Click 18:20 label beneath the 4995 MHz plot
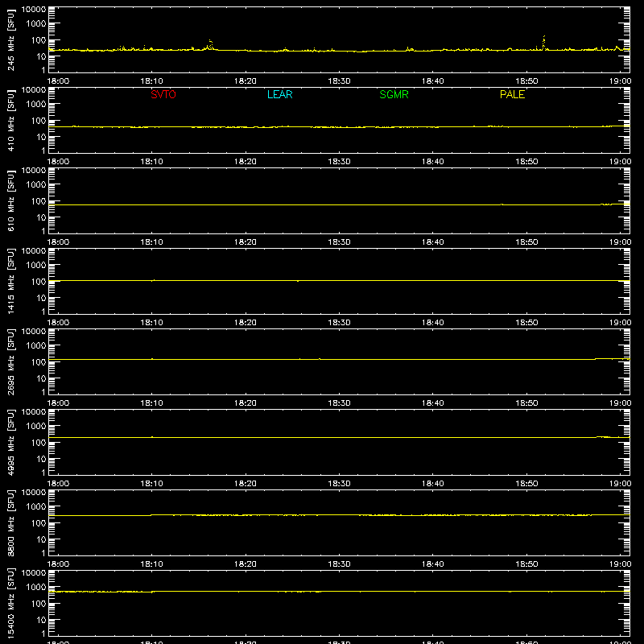 pyautogui.click(x=246, y=484)
